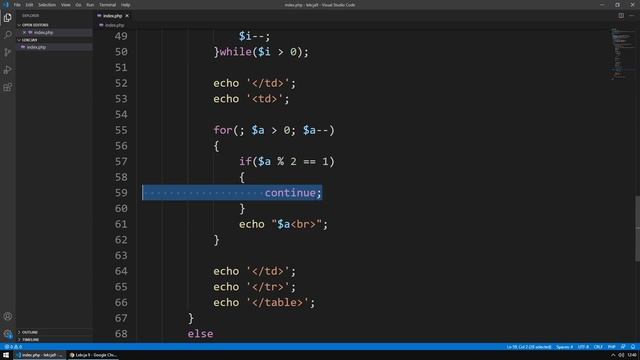Open the Edit menu
Viewport: 640px width, 360px height.
click(x=29, y=5)
